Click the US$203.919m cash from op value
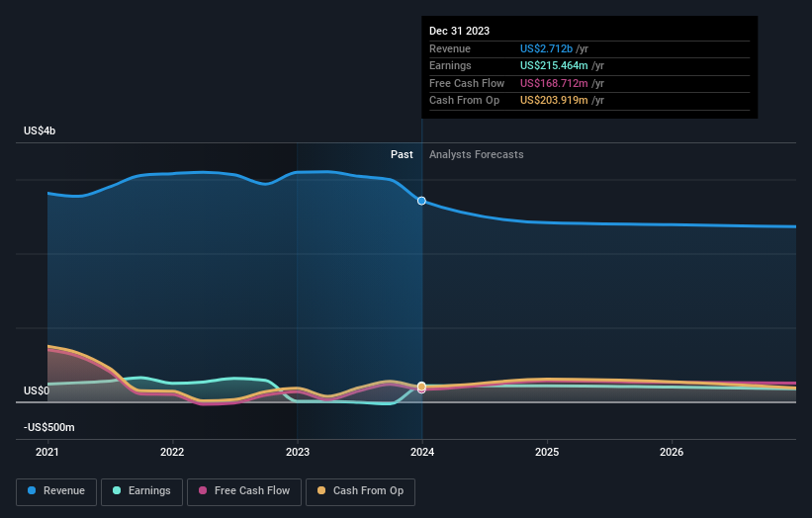The height and width of the screenshot is (518, 812). [554, 101]
